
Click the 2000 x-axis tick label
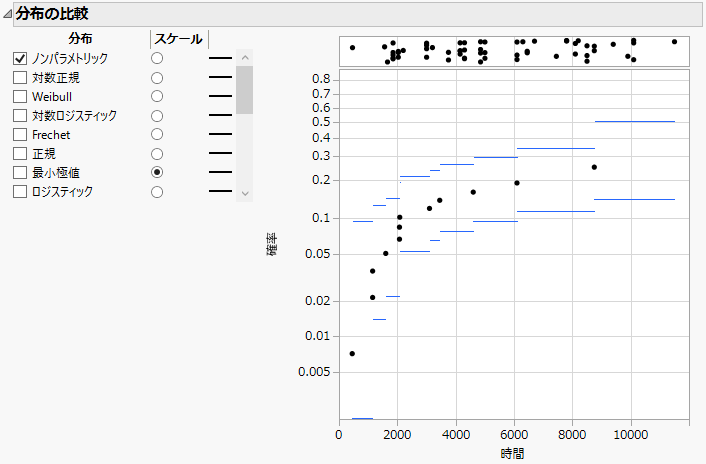pyautogui.click(x=398, y=435)
